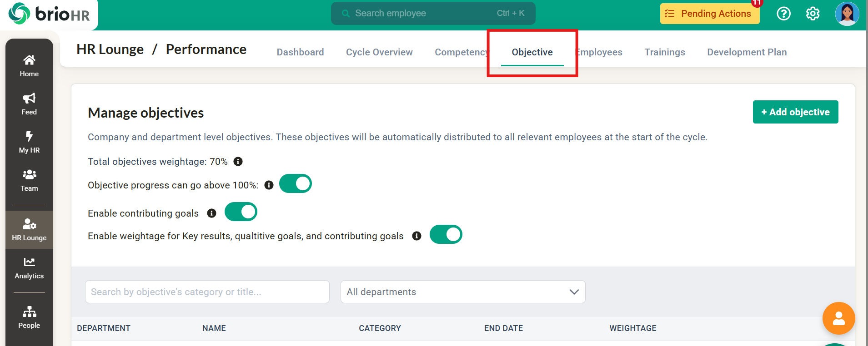Open user profile avatar menu
The height and width of the screenshot is (346, 868).
pyautogui.click(x=847, y=14)
